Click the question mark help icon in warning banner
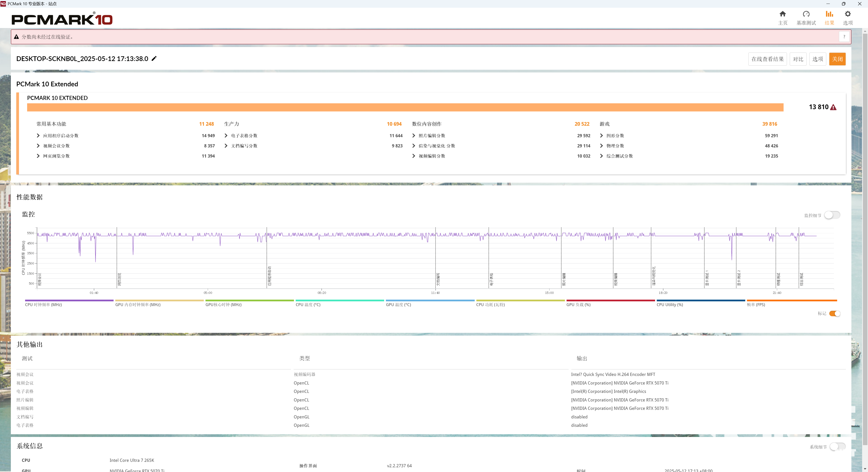Viewport: 868px width, 472px height. pyautogui.click(x=844, y=37)
